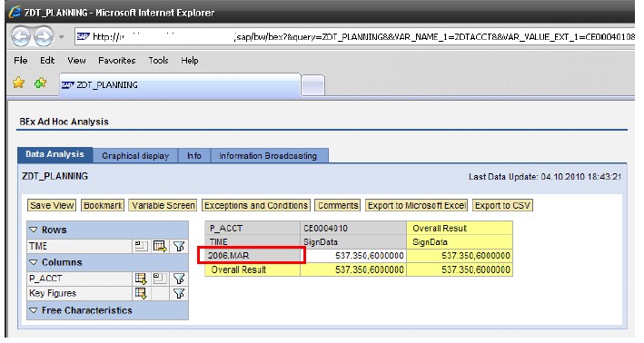Screen dimensions: 644x343
Task: Click the Add to Favorites icon
Action: tap(40, 83)
